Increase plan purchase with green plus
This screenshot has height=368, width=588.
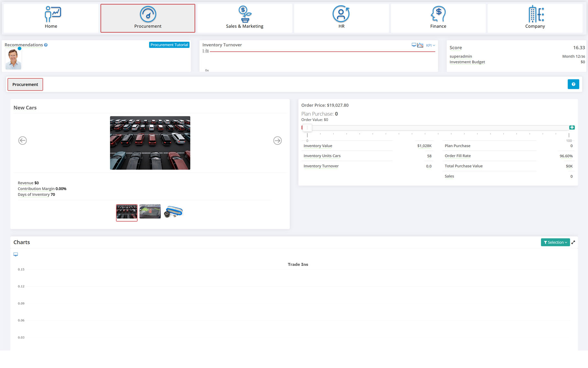tap(572, 128)
